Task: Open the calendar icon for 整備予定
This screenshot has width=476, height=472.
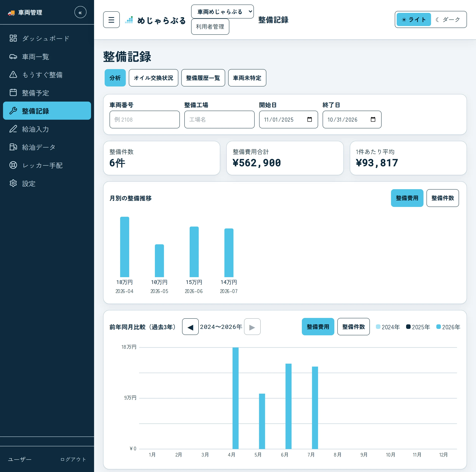Action: (13, 93)
